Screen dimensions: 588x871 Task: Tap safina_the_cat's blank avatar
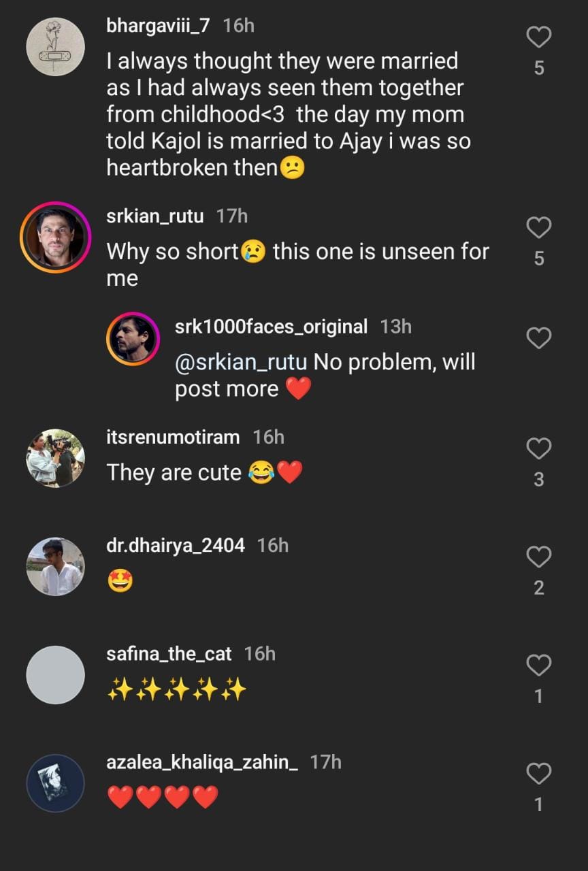(55, 674)
